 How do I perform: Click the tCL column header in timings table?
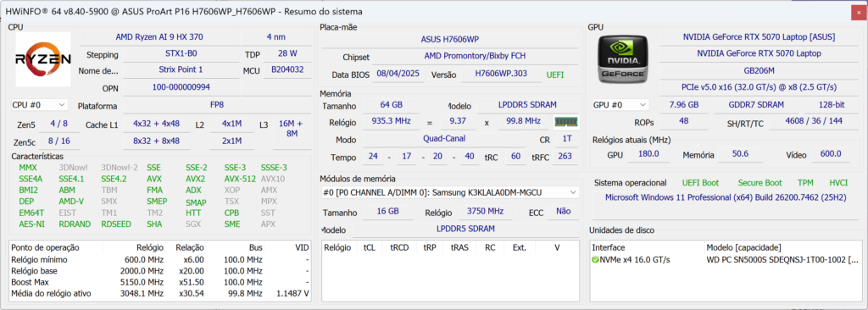click(369, 247)
